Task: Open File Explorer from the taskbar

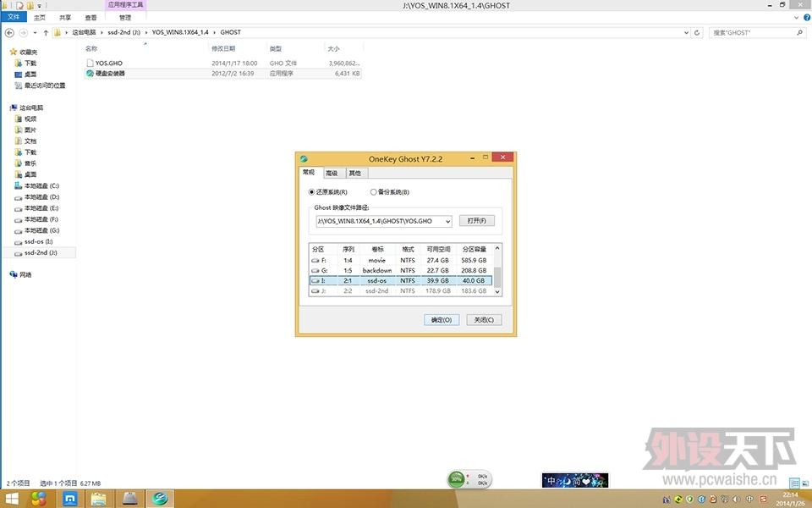Action: (x=98, y=499)
